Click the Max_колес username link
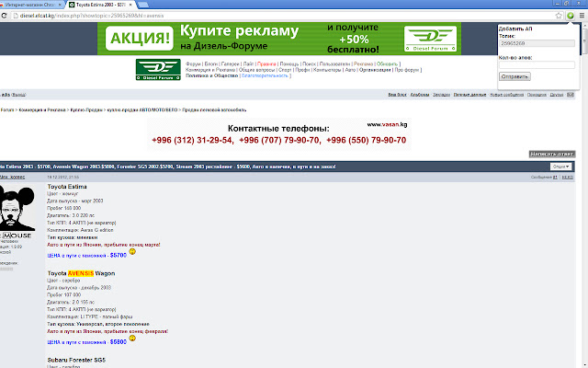The height and width of the screenshot is (368, 588). pyautogui.click(x=12, y=177)
